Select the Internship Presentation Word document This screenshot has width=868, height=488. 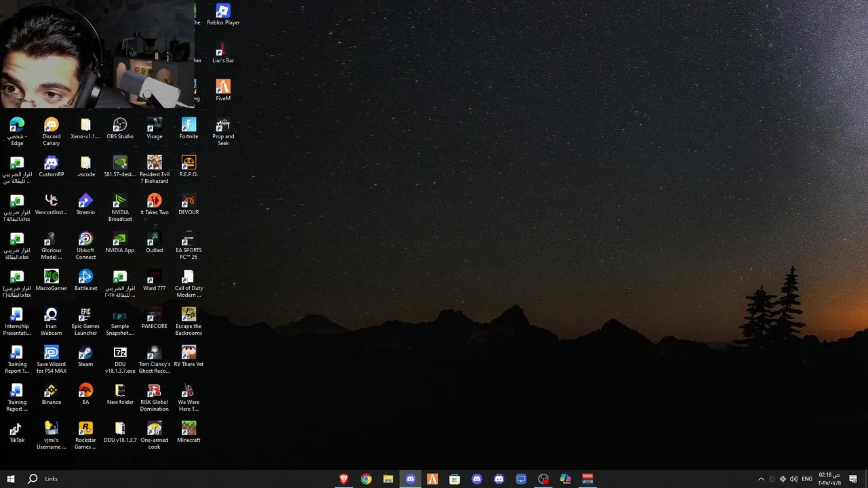17,322
